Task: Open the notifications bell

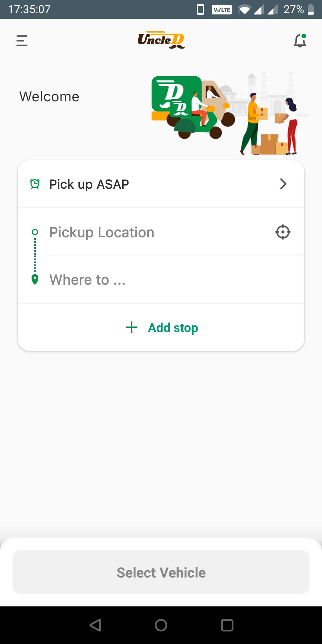Action: (x=300, y=41)
